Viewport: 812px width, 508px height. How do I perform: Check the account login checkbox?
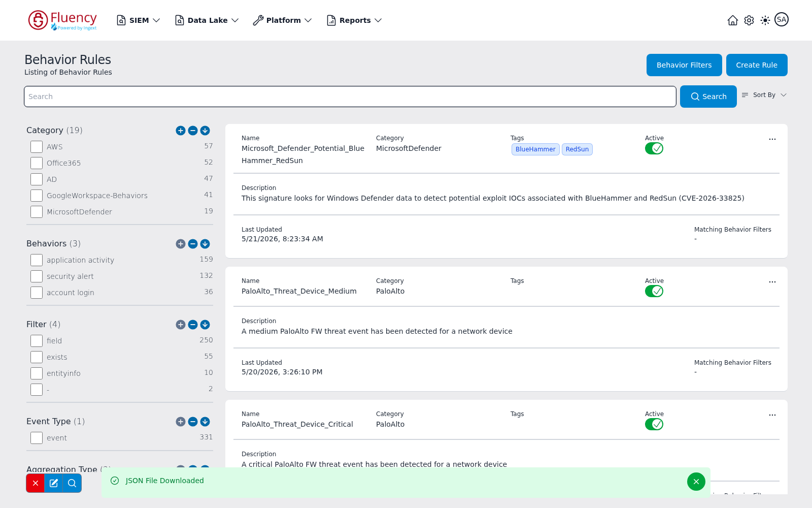click(37, 293)
